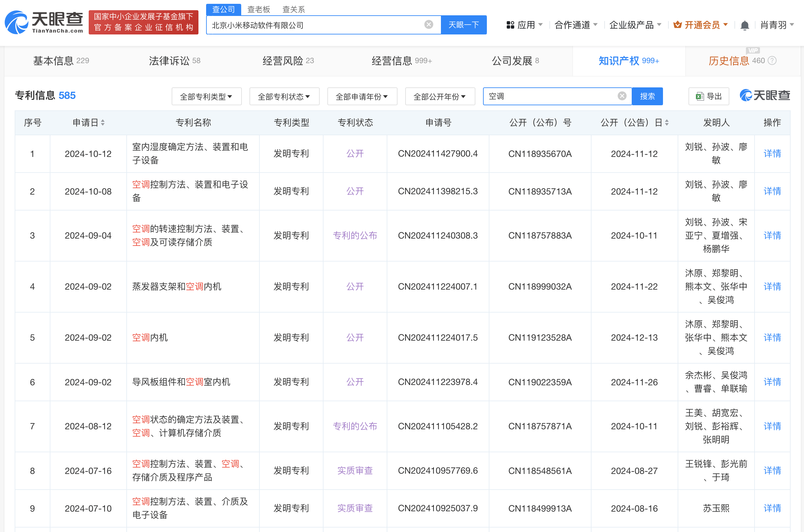Click the notification bell icon
This screenshot has height=532, width=804.
pos(744,25)
